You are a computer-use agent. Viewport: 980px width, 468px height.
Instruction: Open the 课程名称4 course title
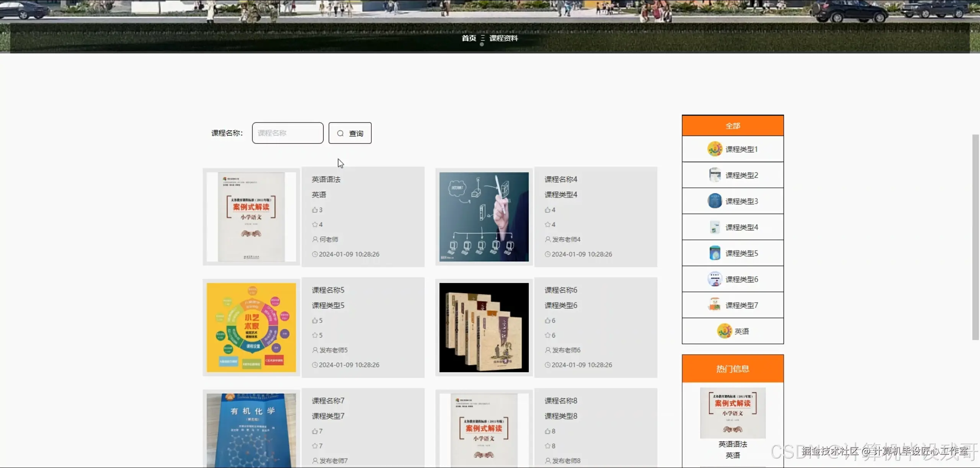pos(561,179)
